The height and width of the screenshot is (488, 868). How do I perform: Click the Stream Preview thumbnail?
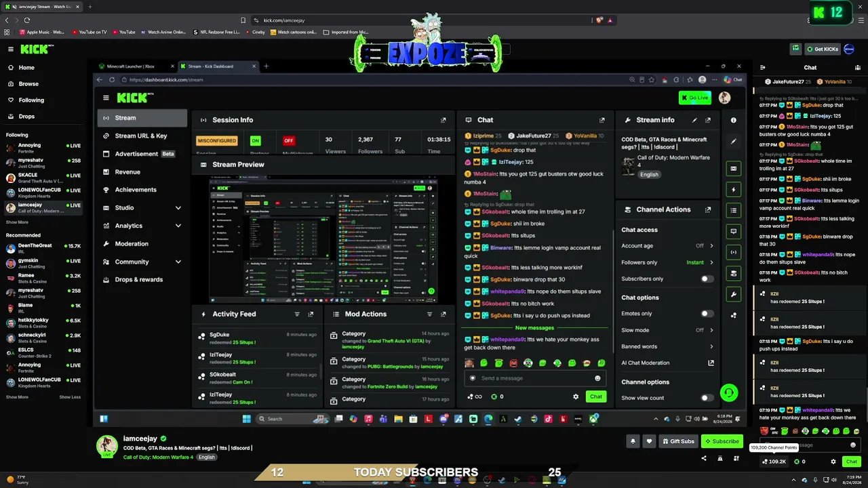point(323,239)
